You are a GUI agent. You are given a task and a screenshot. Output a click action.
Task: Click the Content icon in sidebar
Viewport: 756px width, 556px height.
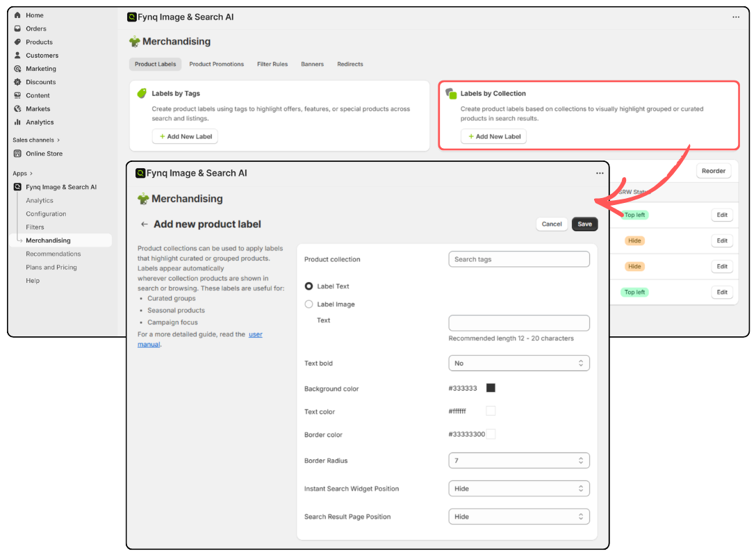pos(17,95)
